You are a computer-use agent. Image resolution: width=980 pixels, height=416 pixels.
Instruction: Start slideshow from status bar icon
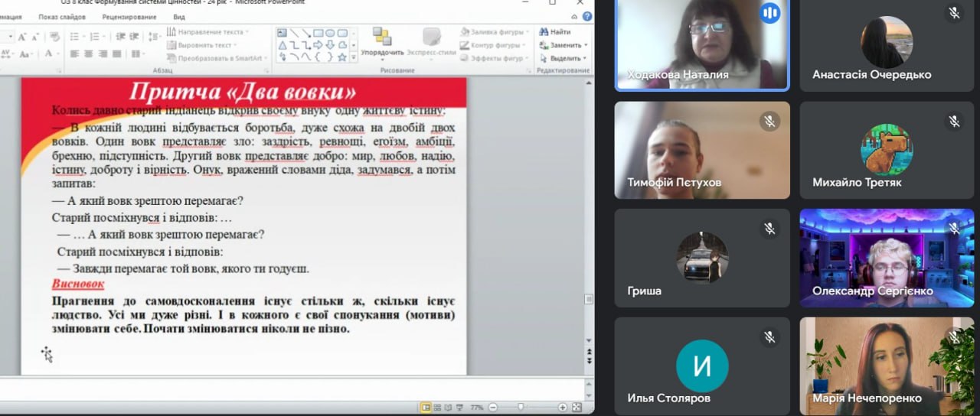[459, 408]
